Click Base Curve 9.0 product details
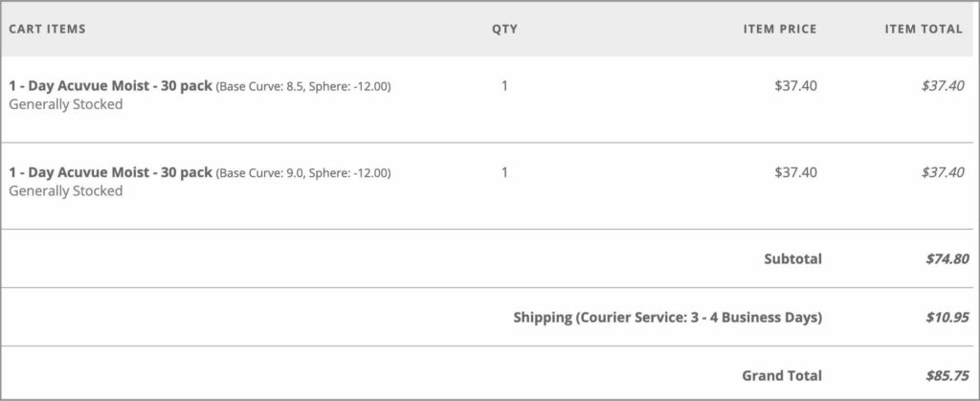980x401 pixels. [x=303, y=173]
